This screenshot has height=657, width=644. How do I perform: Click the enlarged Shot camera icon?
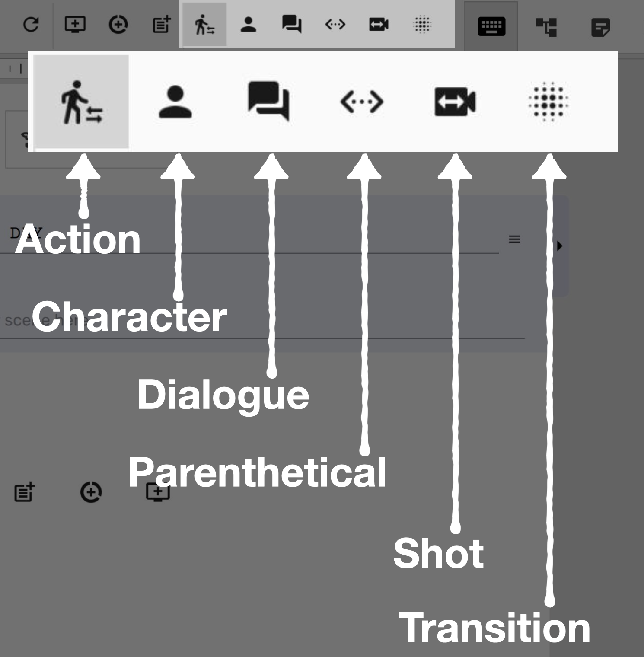click(455, 102)
